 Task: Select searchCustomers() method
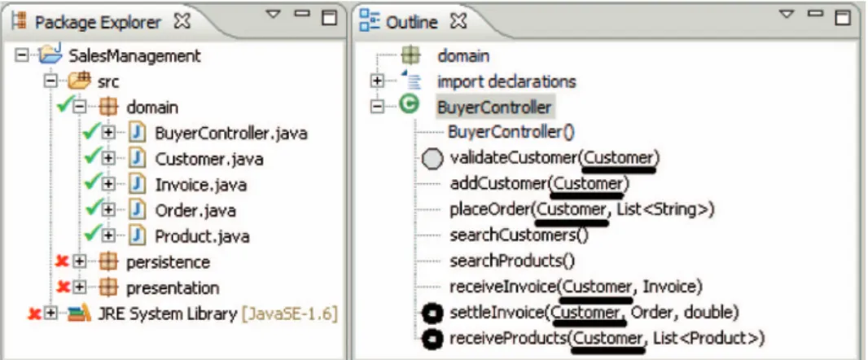point(519,235)
